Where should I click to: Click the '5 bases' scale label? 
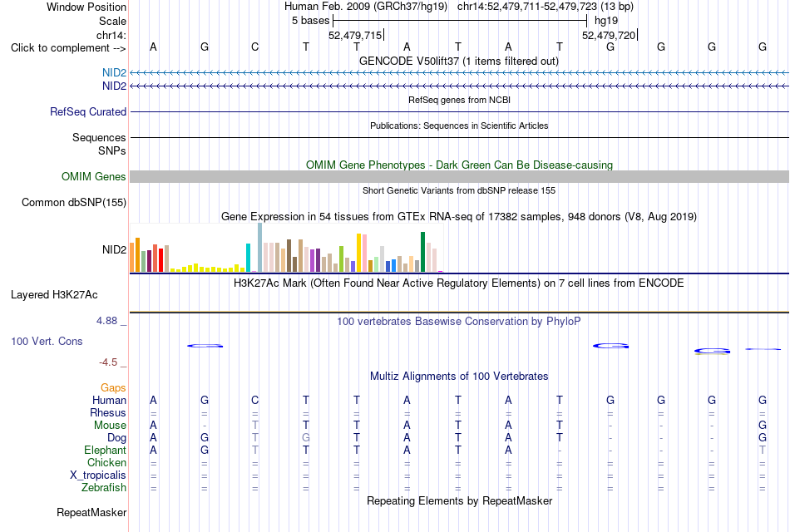tap(310, 21)
